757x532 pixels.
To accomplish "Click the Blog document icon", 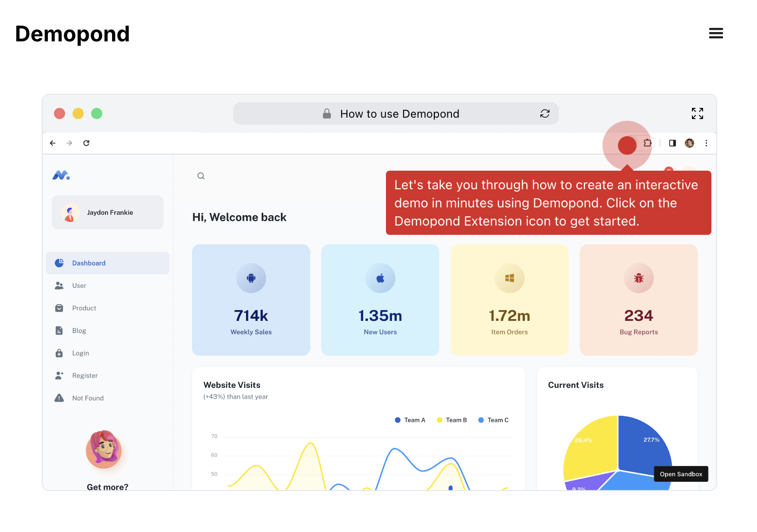I will coord(59,331).
